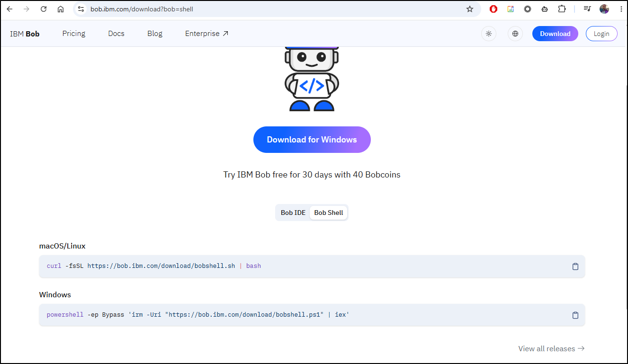The height and width of the screenshot is (364, 628).
Task: Open the Chrome three-dot menu
Action: pyautogui.click(x=621, y=9)
